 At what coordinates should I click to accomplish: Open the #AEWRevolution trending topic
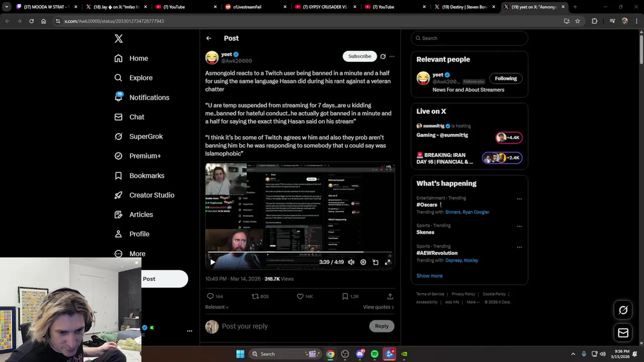coord(437,253)
